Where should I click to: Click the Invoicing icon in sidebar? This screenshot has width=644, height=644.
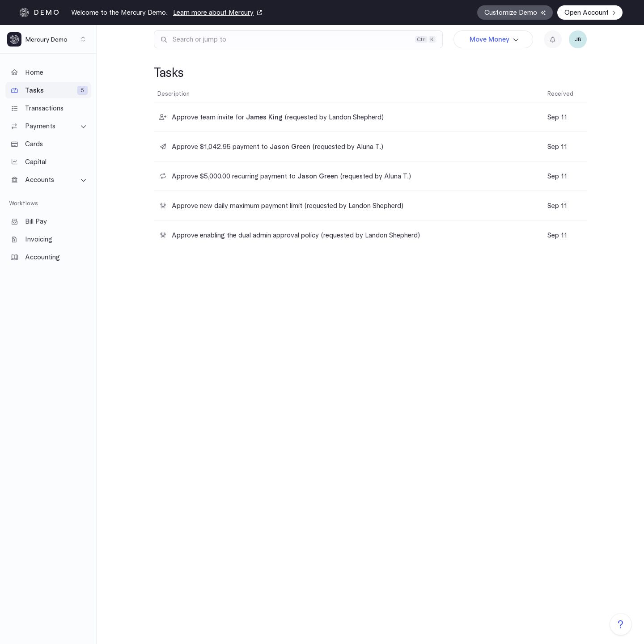pyautogui.click(x=14, y=239)
